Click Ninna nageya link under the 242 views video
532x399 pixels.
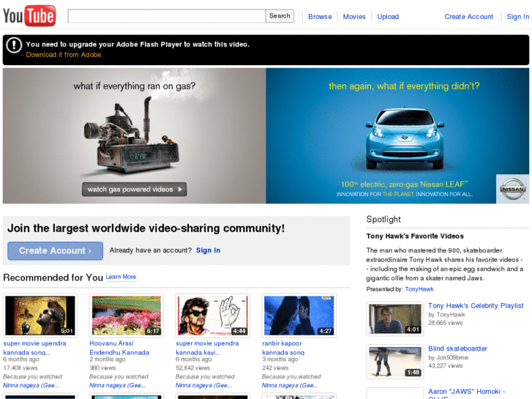coord(290,385)
